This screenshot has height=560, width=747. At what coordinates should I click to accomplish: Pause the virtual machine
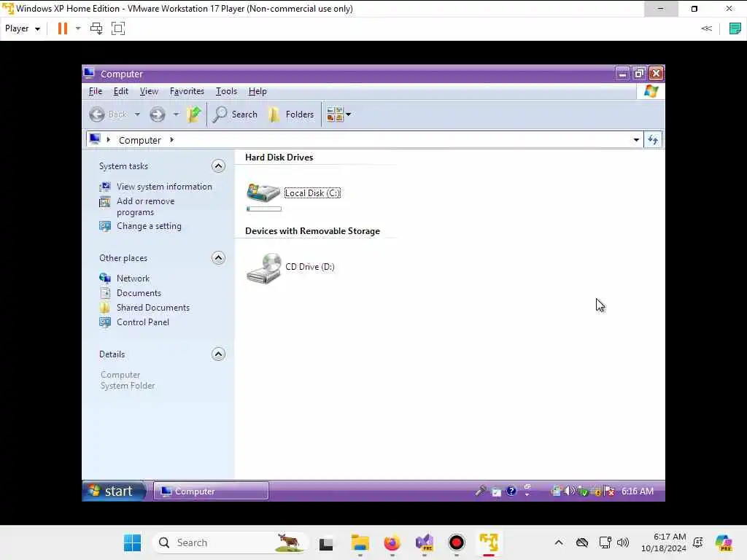pos(63,28)
